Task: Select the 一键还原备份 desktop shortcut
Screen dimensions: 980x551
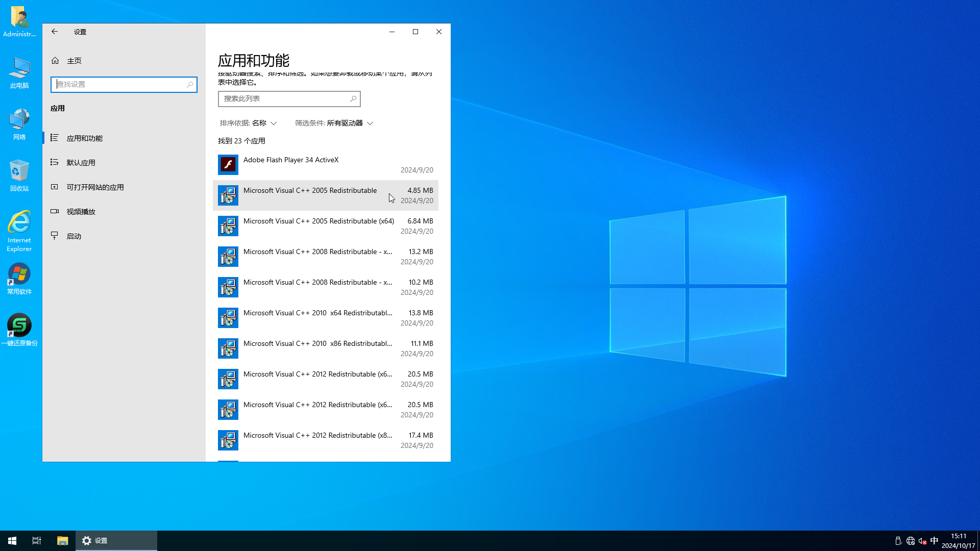Action: tap(19, 330)
